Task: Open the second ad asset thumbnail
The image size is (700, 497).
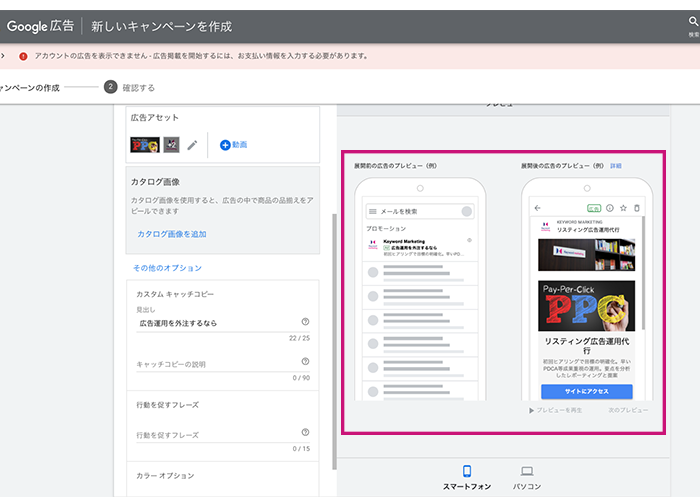Action: click(171, 145)
